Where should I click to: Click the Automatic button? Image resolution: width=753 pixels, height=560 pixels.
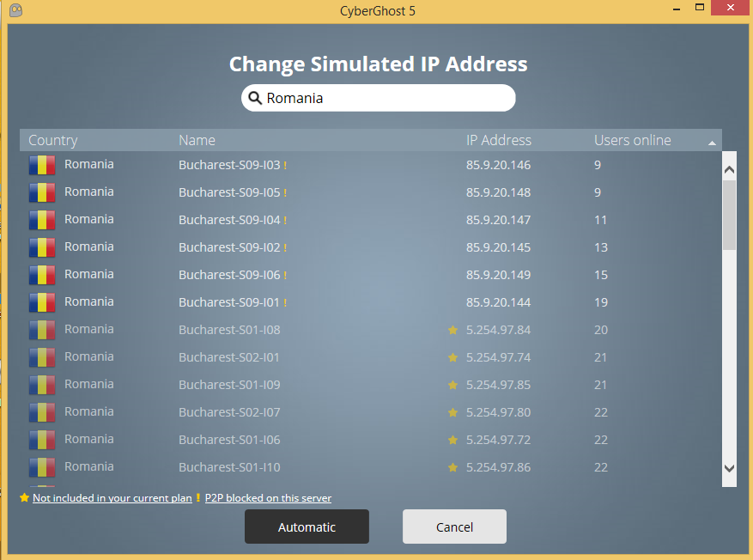coord(307,527)
